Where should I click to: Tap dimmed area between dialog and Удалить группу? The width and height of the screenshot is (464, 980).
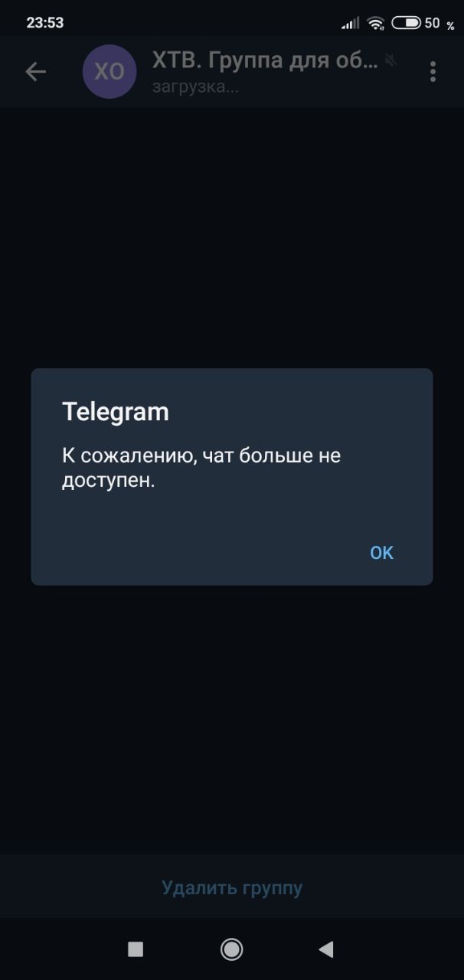232,720
